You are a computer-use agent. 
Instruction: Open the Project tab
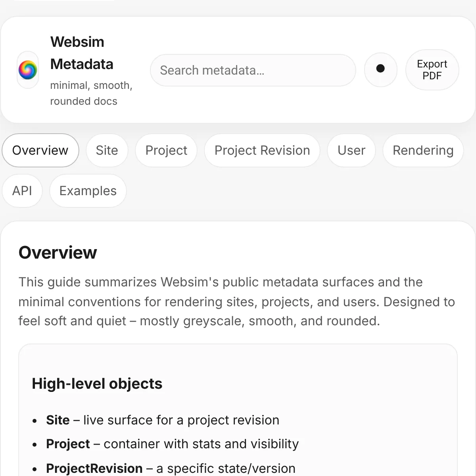pos(166,150)
